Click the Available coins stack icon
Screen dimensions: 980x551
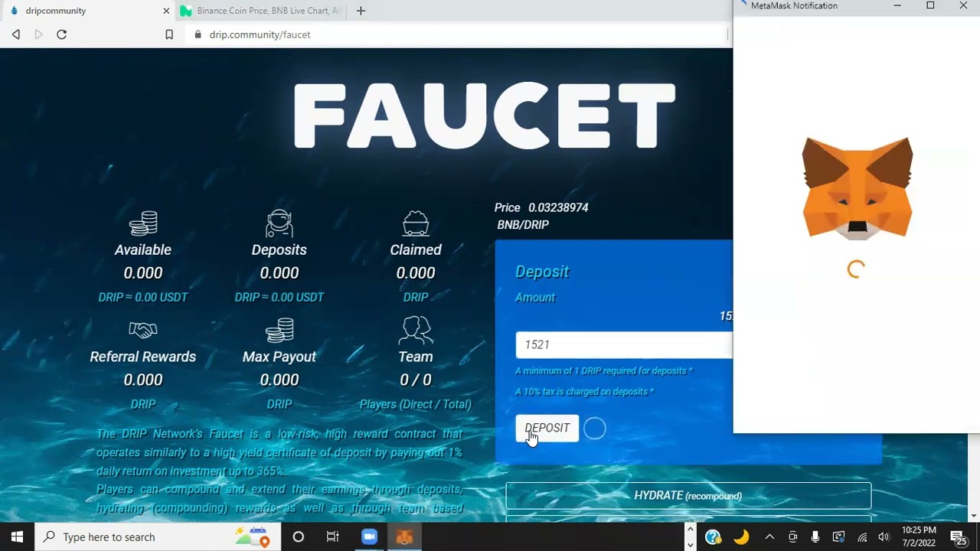point(143,223)
